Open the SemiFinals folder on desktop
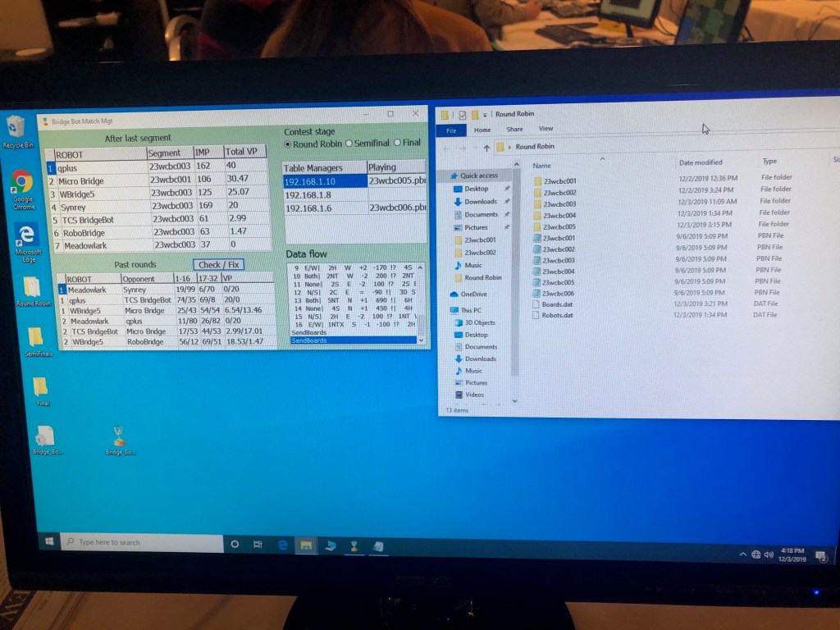This screenshot has width=840, height=630. 35,338
